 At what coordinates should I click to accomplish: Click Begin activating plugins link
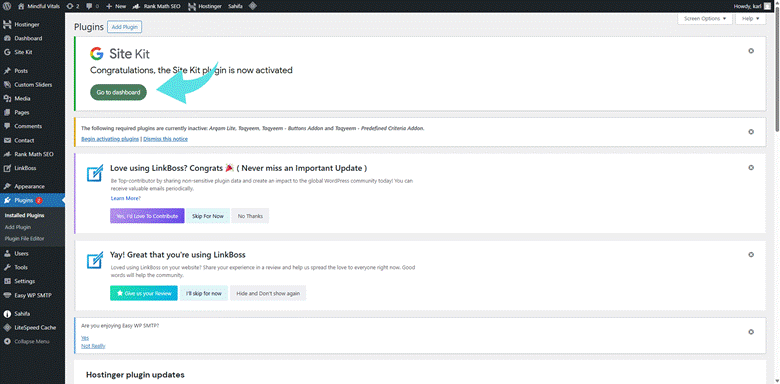(110, 139)
